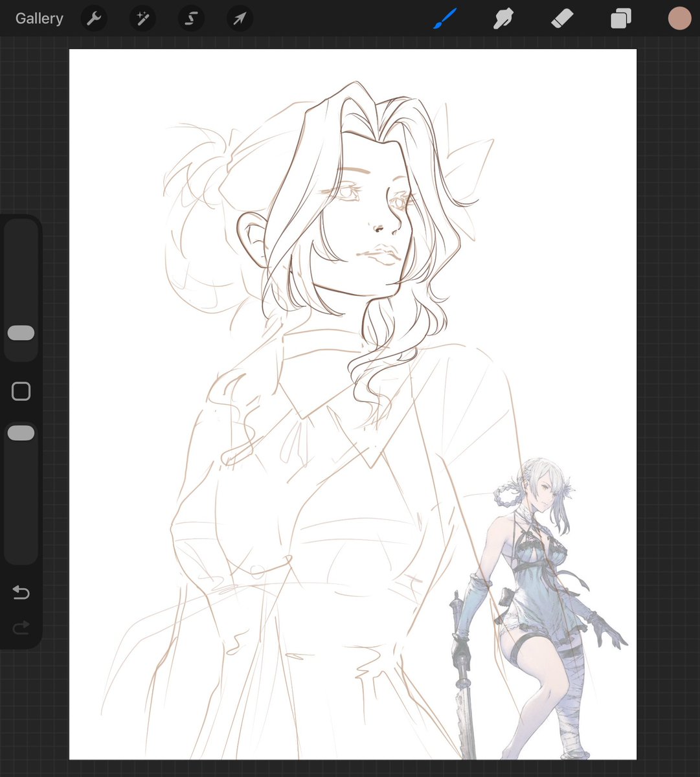Image resolution: width=700 pixels, height=777 pixels.
Task: Undo the last stroke
Action: (21, 592)
